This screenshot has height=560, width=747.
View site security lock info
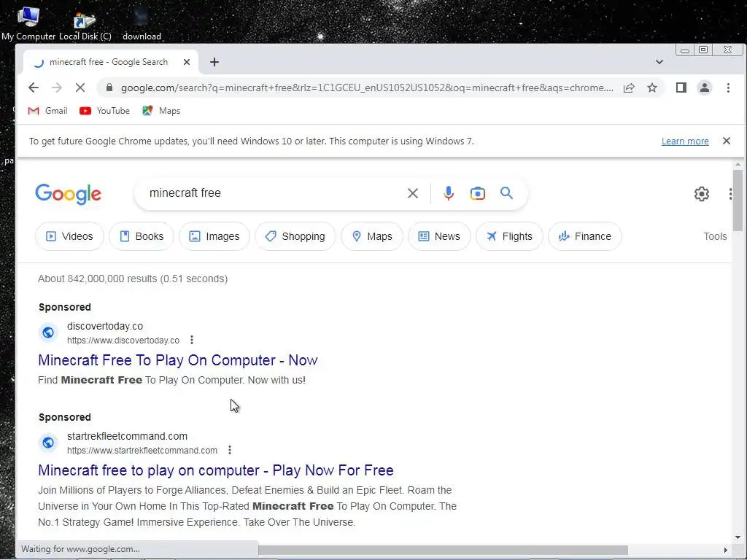tap(109, 87)
